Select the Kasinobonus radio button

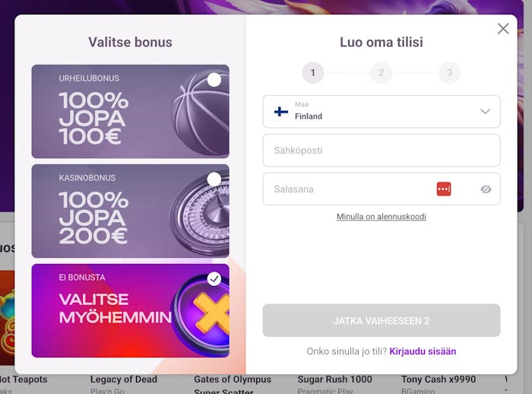tap(214, 180)
